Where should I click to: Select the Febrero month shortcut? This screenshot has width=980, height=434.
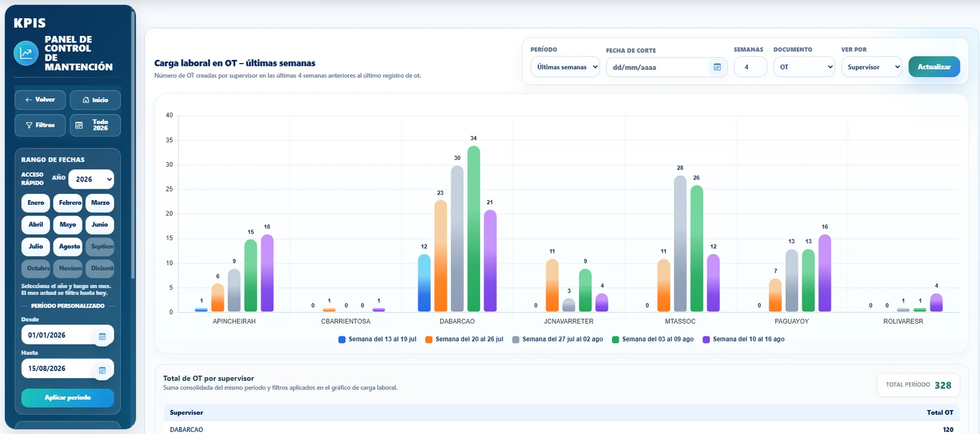68,203
